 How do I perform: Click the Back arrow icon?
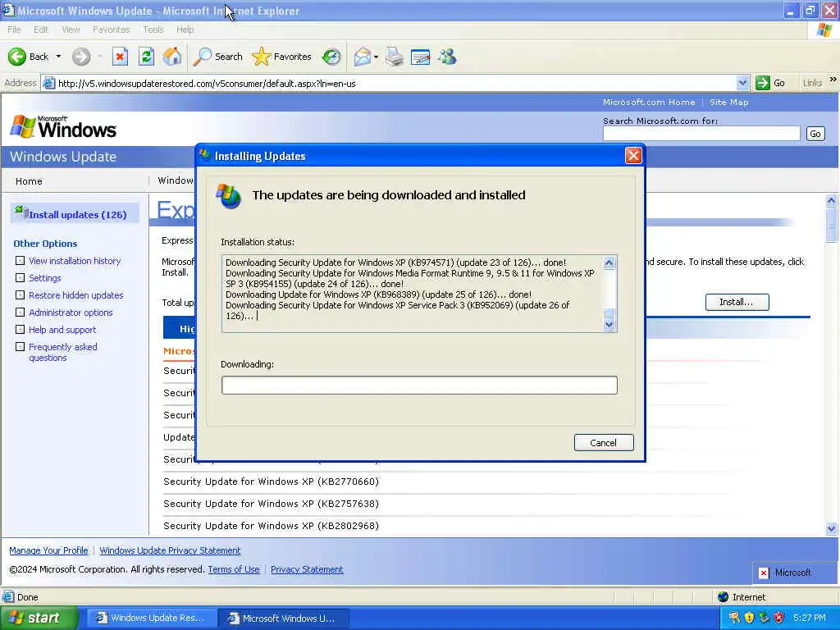[x=16, y=57]
